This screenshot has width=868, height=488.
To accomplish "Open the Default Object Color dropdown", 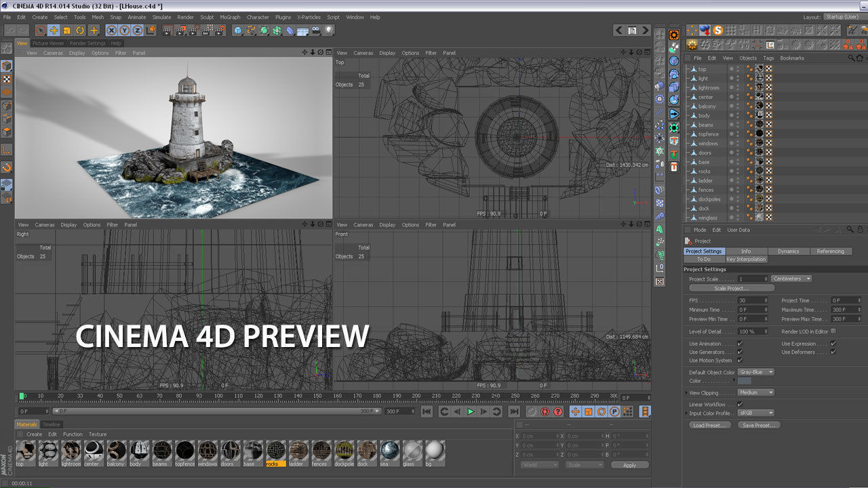I will point(756,372).
